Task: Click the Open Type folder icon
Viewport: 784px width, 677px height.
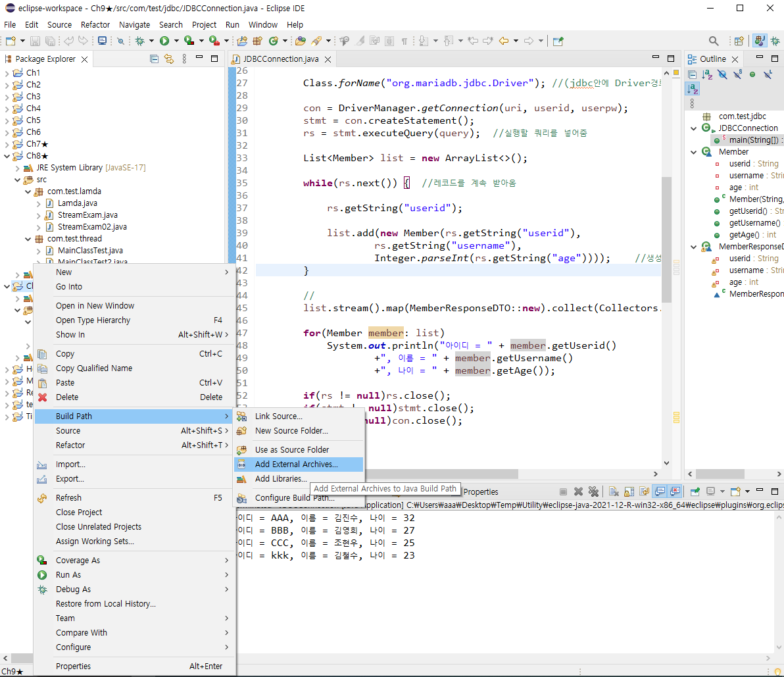Action: click(x=301, y=41)
